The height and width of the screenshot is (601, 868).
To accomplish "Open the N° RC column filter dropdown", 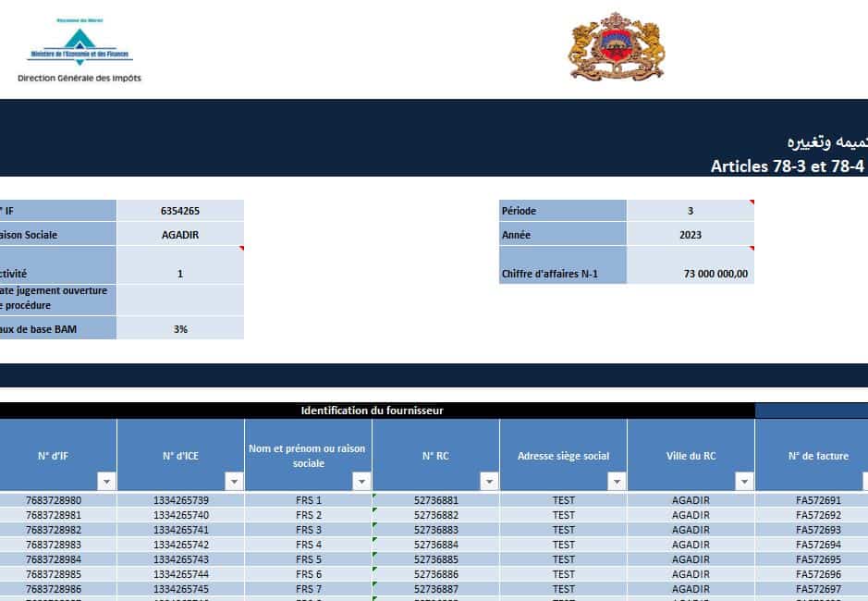I will point(489,482).
